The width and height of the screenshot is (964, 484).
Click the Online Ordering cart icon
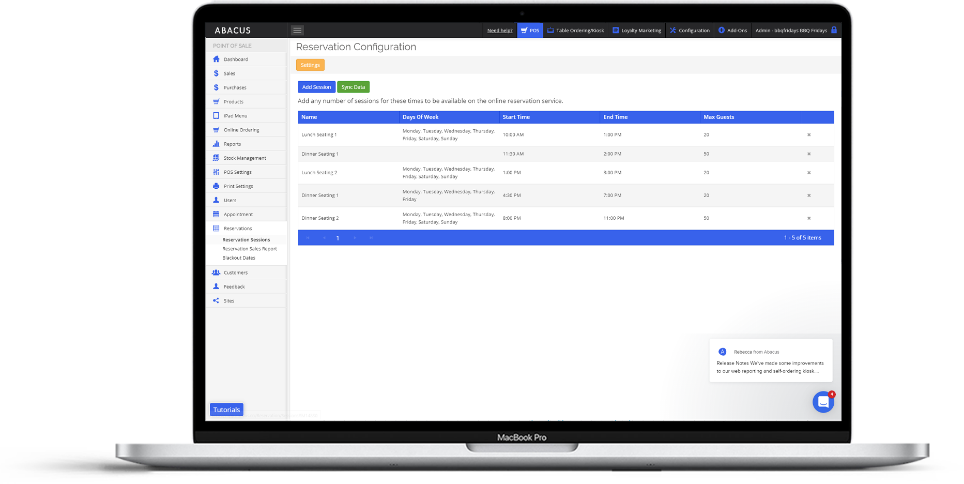[216, 130]
